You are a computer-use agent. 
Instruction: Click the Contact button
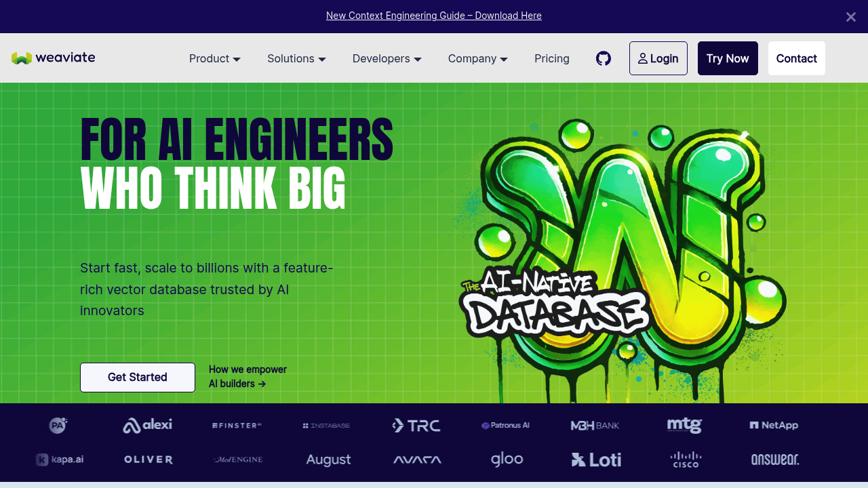click(x=796, y=58)
